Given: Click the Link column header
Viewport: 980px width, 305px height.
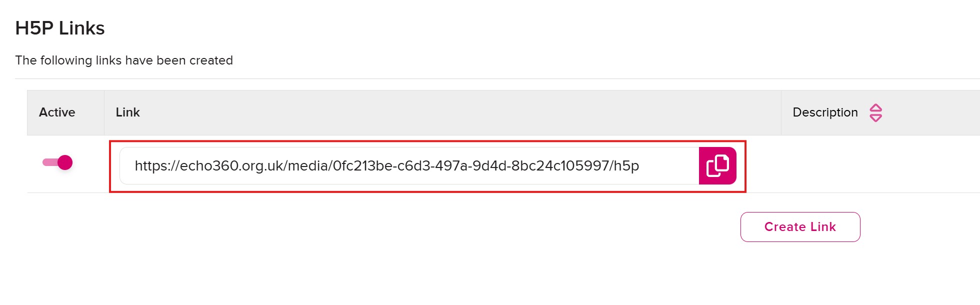Looking at the screenshot, I should point(127,112).
